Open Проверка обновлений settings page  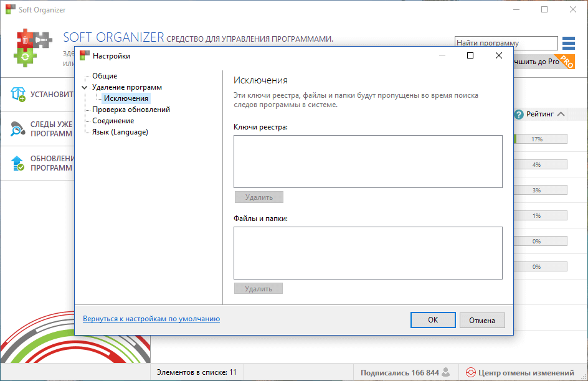131,110
